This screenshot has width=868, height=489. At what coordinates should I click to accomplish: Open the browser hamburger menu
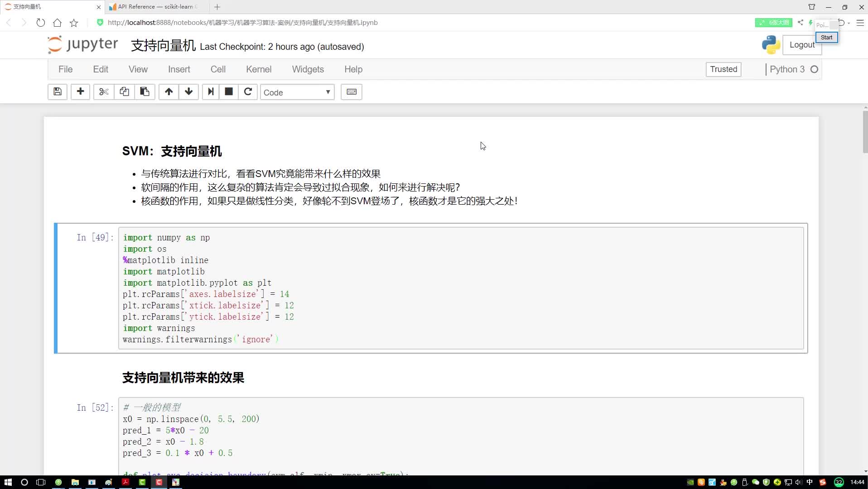point(860,23)
